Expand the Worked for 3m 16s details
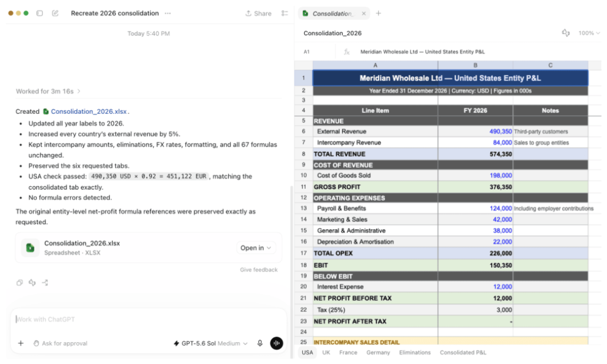 (x=48, y=91)
